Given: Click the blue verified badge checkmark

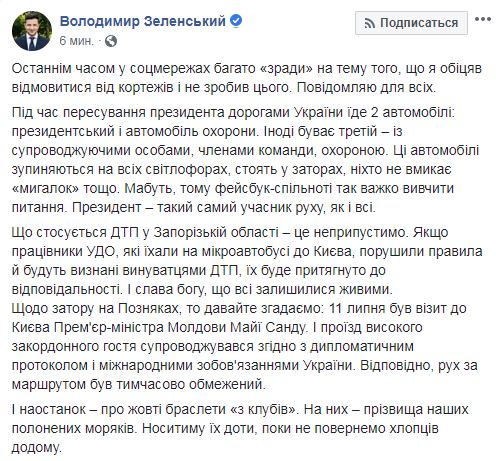Looking at the screenshot, I should click(236, 21).
